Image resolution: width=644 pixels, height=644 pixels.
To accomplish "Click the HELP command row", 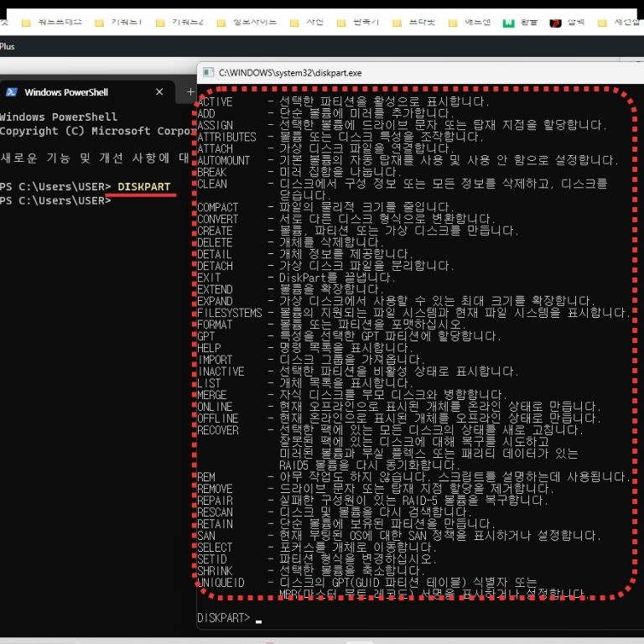I will [x=304, y=348].
